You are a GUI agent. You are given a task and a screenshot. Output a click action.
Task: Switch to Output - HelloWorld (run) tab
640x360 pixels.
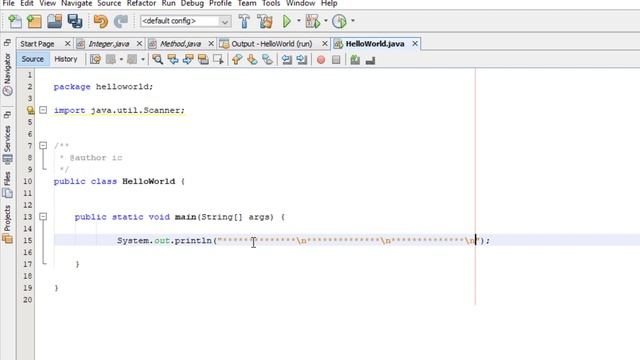272,44
